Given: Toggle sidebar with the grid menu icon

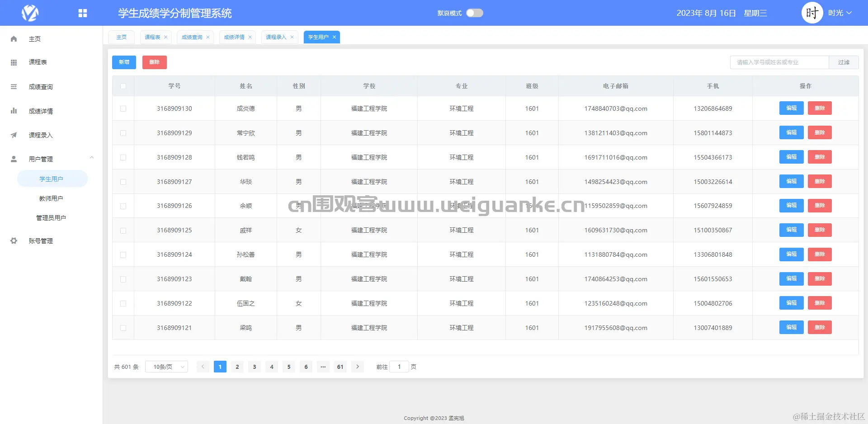Looking at the screenshot, I should click(82, 13).
